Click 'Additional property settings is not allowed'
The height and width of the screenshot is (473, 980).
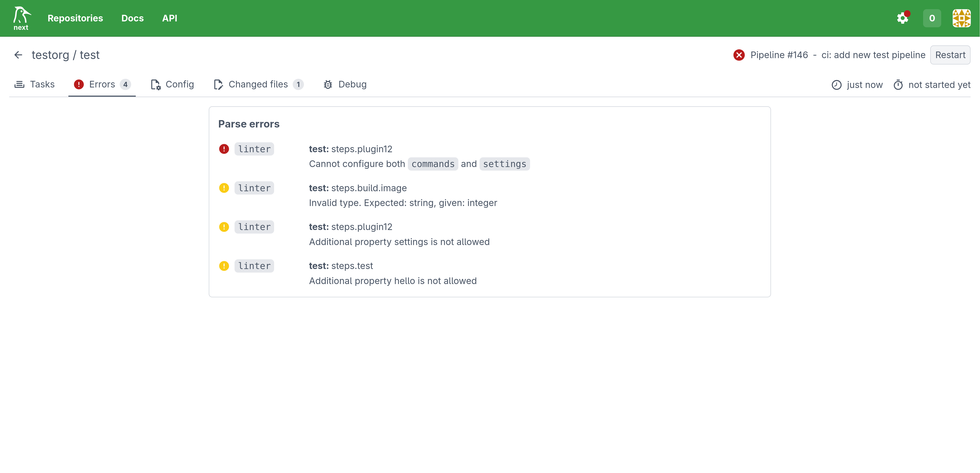pos(399,242)
